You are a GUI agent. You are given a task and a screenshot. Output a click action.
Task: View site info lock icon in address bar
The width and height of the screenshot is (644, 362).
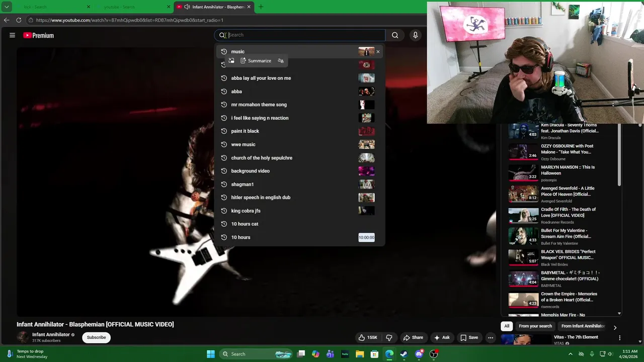click(31, 20)
